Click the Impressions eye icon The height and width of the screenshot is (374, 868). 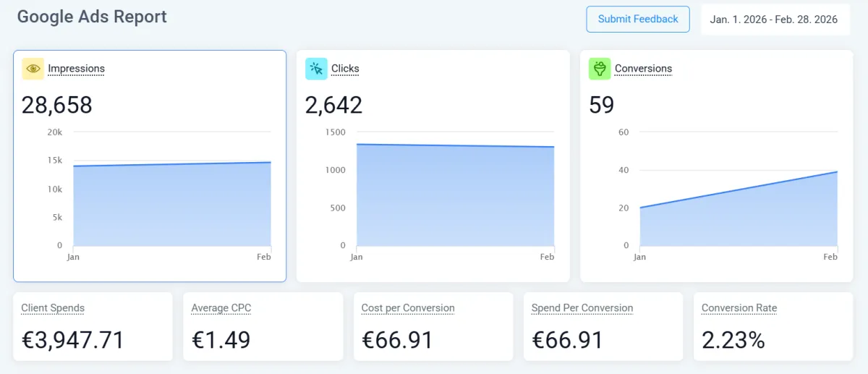coord(33,69)
